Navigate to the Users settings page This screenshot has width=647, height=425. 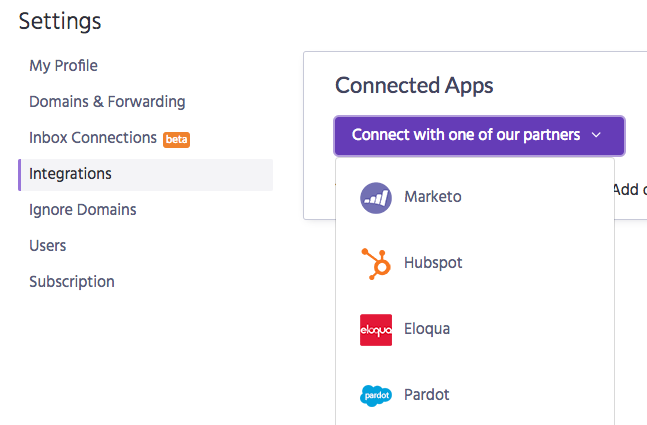pos(47,246)
